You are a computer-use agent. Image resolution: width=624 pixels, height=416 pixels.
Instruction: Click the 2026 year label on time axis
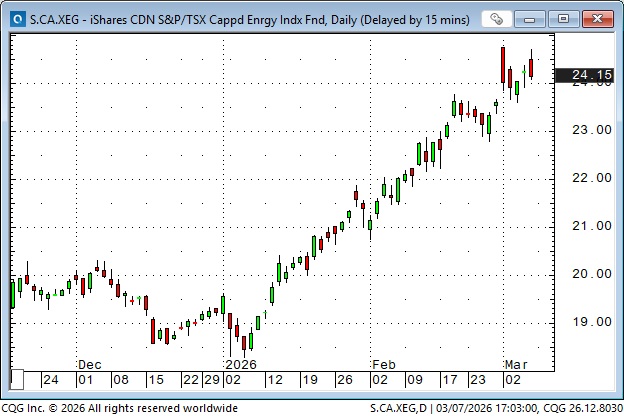(x=240, y=365)
